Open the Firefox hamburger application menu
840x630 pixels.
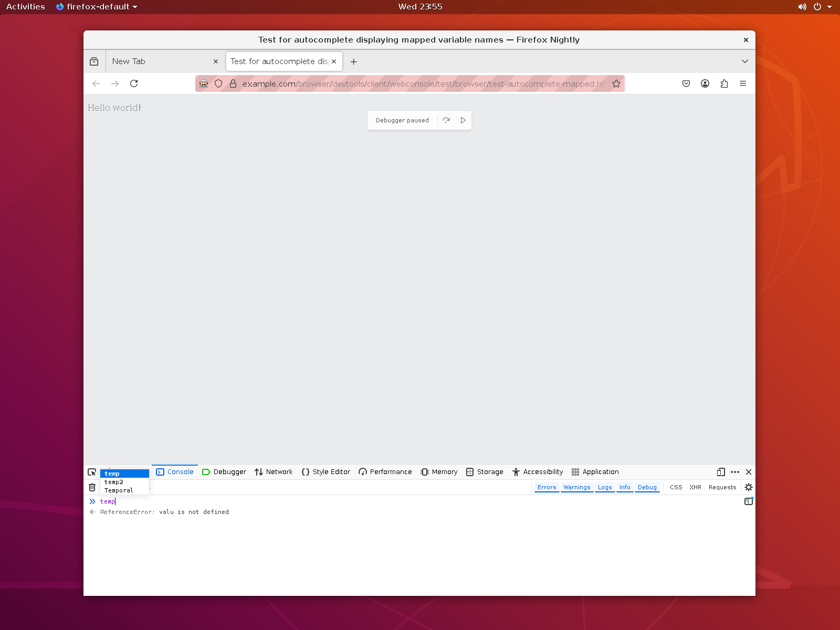click(x=743, y=83)
